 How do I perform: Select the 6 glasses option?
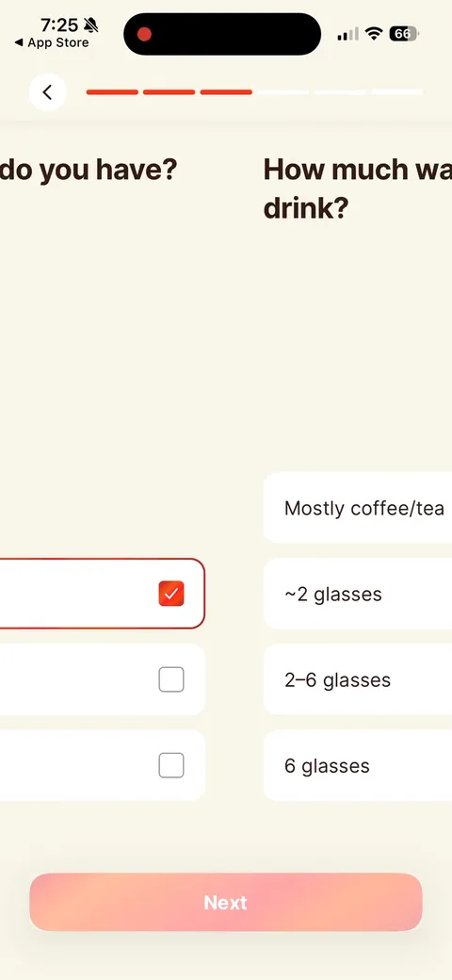coord(358,765)
